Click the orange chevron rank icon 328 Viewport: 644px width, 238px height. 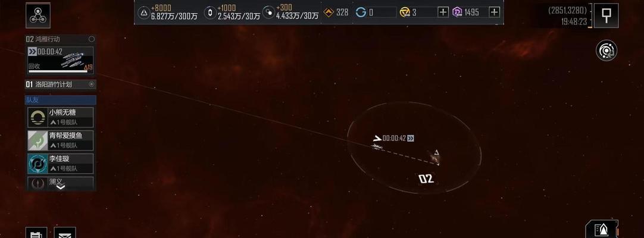(329, 12)
